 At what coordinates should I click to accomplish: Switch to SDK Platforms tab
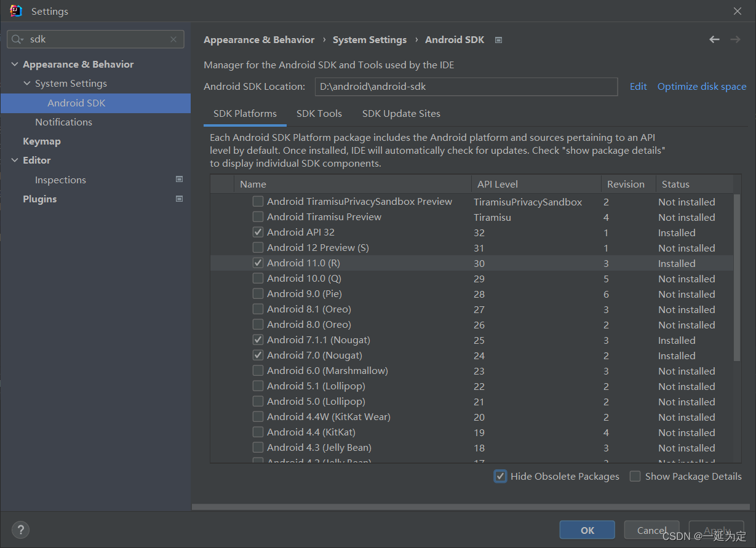[245, 114]
